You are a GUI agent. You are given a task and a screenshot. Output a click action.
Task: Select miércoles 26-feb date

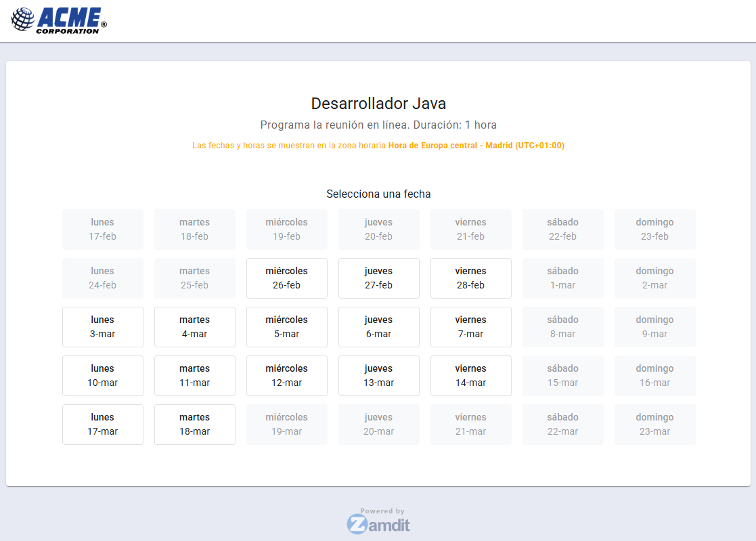[286, 278]
